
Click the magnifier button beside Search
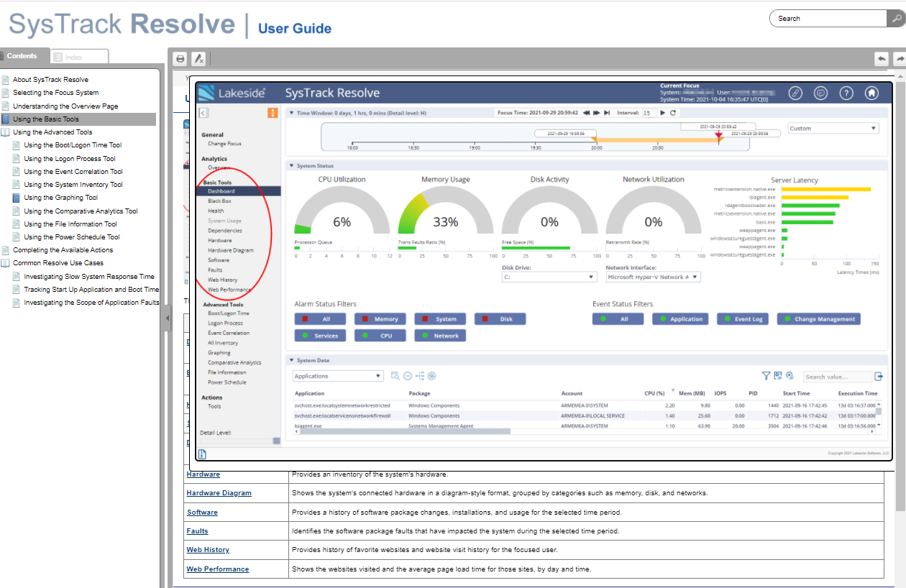897,18
